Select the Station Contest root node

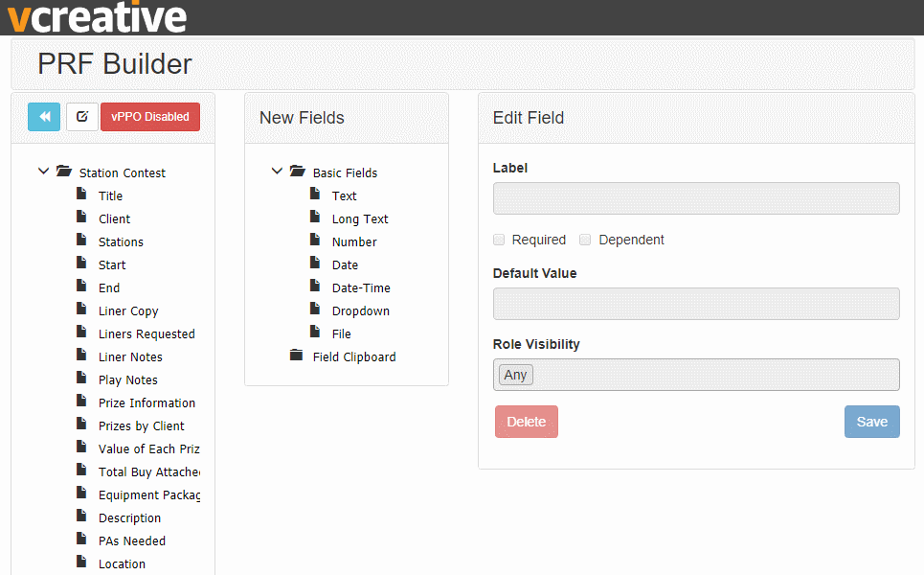123,172
